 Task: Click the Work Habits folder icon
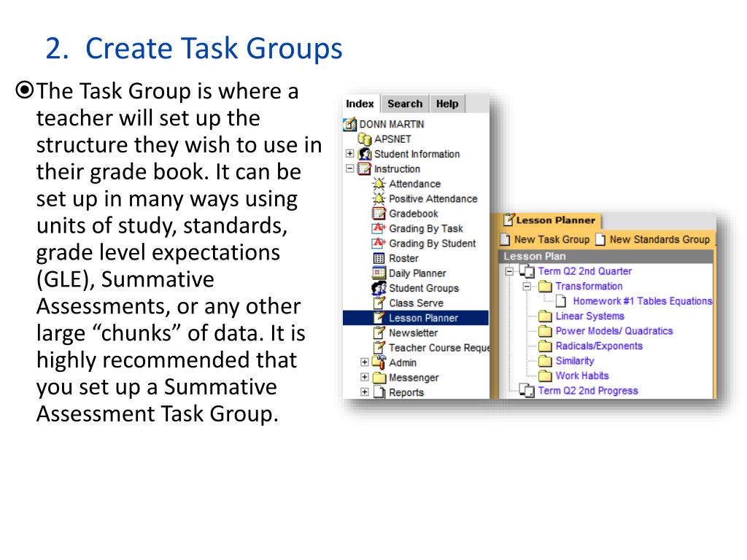pos(545,376)
